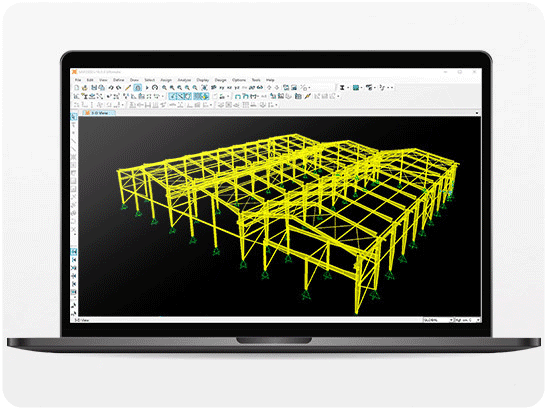
Task: Switch to the 3-D View tab
Action: (x=99, y=113)
